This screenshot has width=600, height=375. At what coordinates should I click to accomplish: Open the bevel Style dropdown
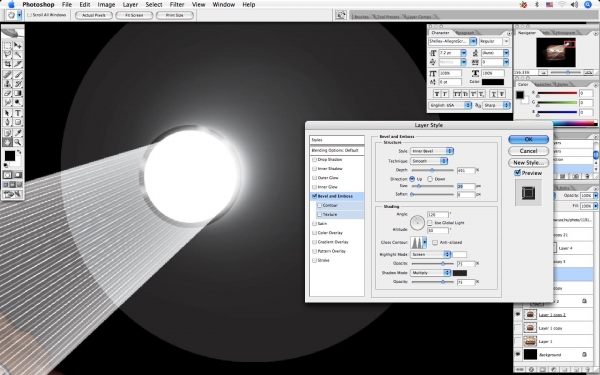click(432, 151)
